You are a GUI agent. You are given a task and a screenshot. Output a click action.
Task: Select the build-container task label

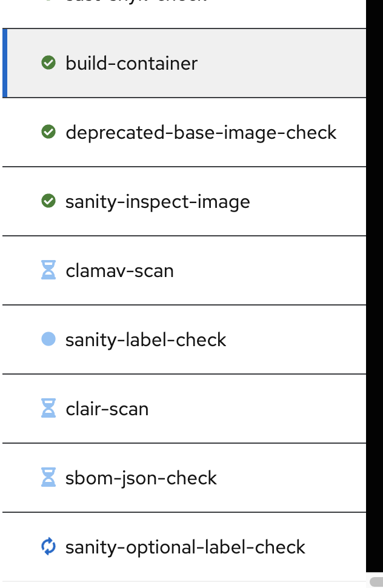pos(132,63)
